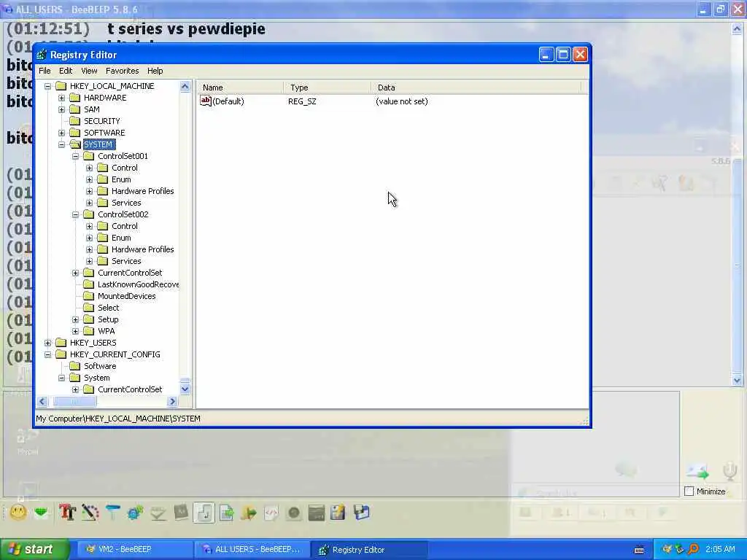Click the smiley emoticon icon in BeeBEEP toolbar
The width and height of the screenshot is (747, 560).
[18, 513]
